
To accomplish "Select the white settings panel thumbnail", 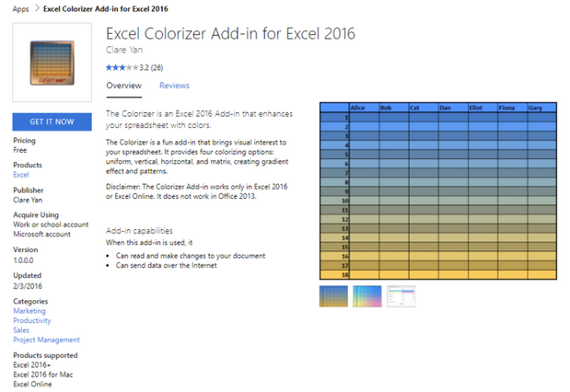I will point(401,296).
